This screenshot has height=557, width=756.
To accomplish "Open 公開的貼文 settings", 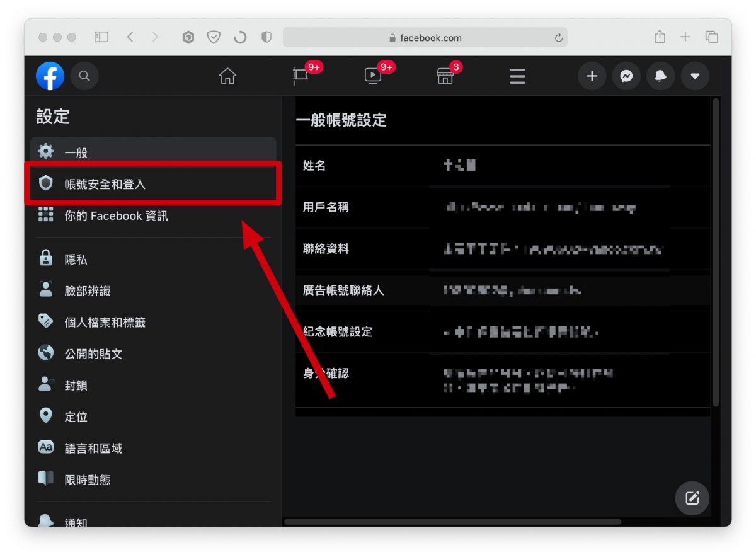I will (x=153, y=353).
